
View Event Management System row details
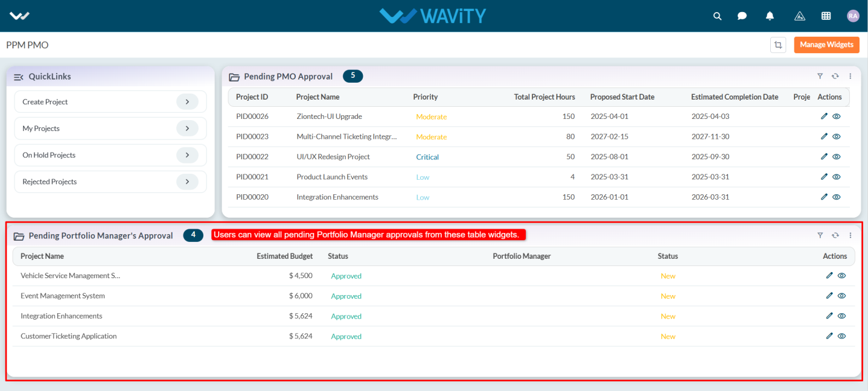click(841, 296)
